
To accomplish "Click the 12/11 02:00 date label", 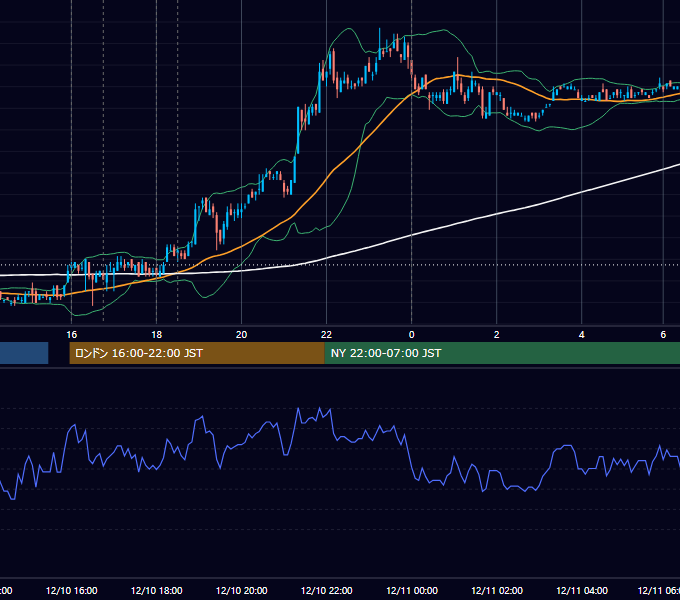I will pos(497,590).
